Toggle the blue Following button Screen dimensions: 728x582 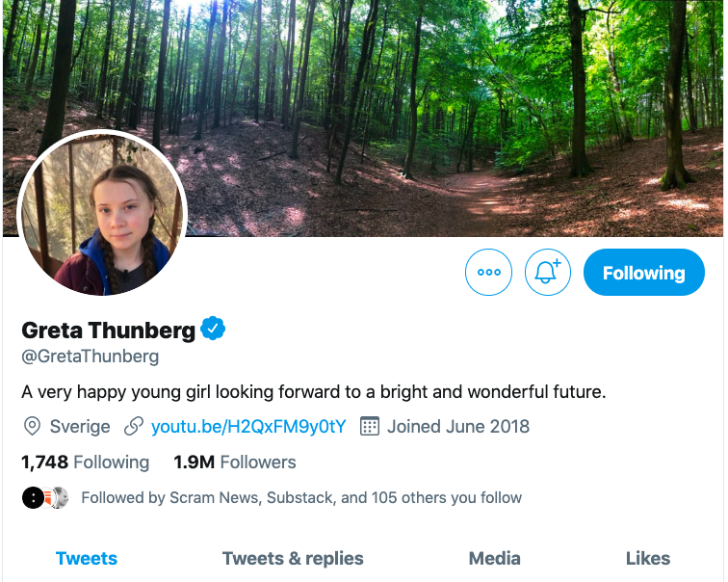(x=643, y=273)
